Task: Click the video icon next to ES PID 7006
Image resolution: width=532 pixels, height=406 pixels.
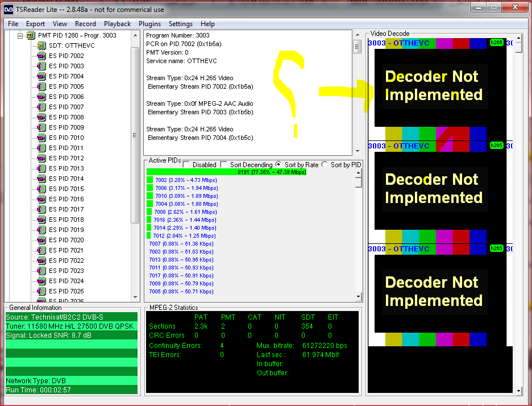Action: point(41,97)
